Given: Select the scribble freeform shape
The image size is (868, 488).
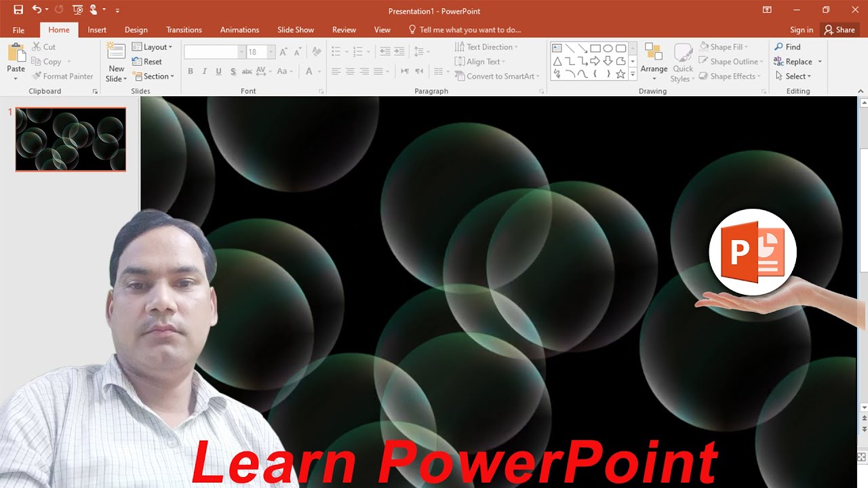Looking at the screenshot, I should coord(557,74).
